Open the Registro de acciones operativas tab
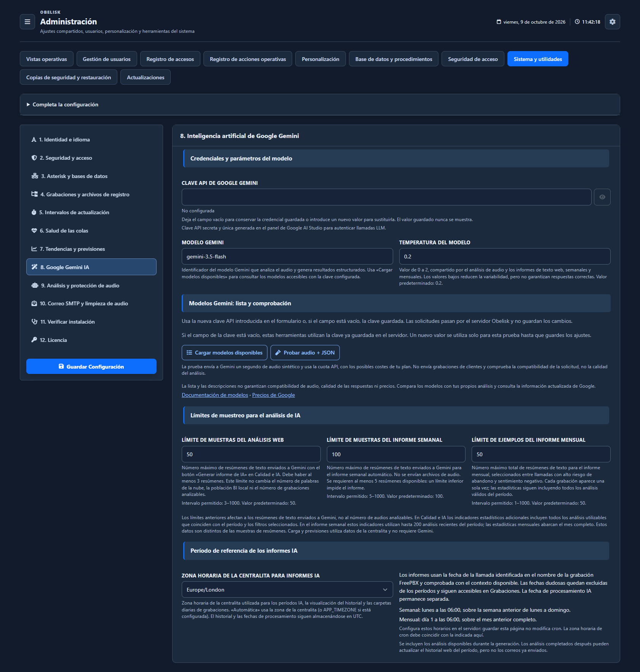Viewport: 640px width, 672px height. 248,59
